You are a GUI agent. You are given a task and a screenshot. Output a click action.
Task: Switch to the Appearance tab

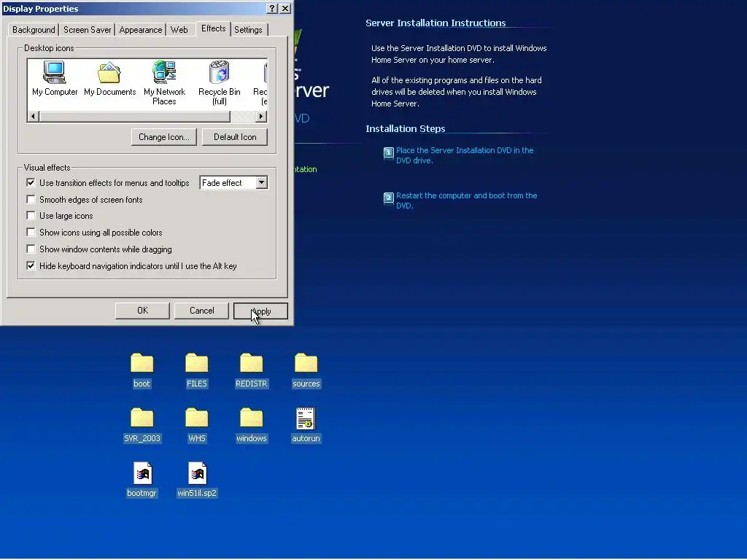click(141, 29)
